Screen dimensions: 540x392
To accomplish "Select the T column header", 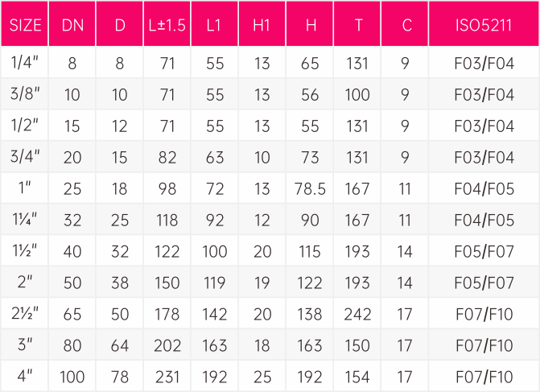I will click(357, 23).
